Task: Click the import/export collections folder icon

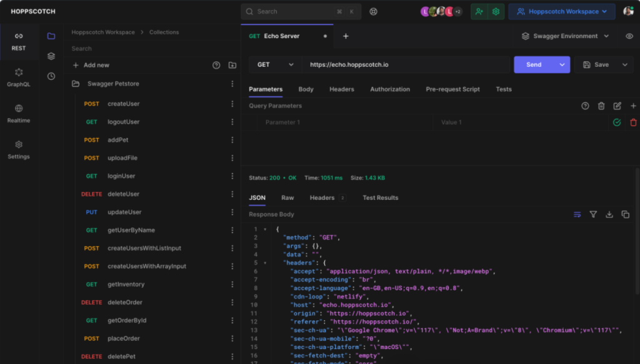Action: 232,65
